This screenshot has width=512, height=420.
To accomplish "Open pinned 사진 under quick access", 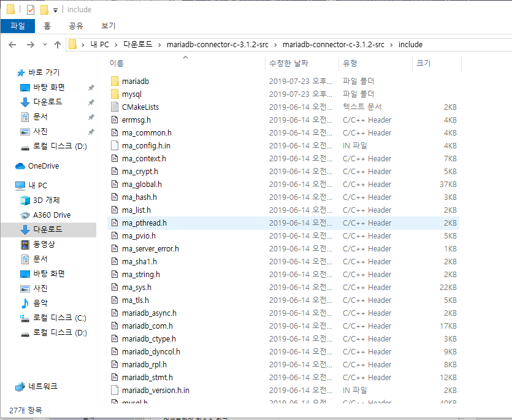I will coord(40,131).
